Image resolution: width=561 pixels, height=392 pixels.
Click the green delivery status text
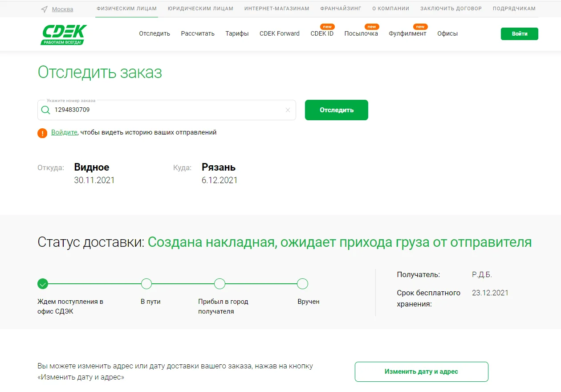point(340,242)
